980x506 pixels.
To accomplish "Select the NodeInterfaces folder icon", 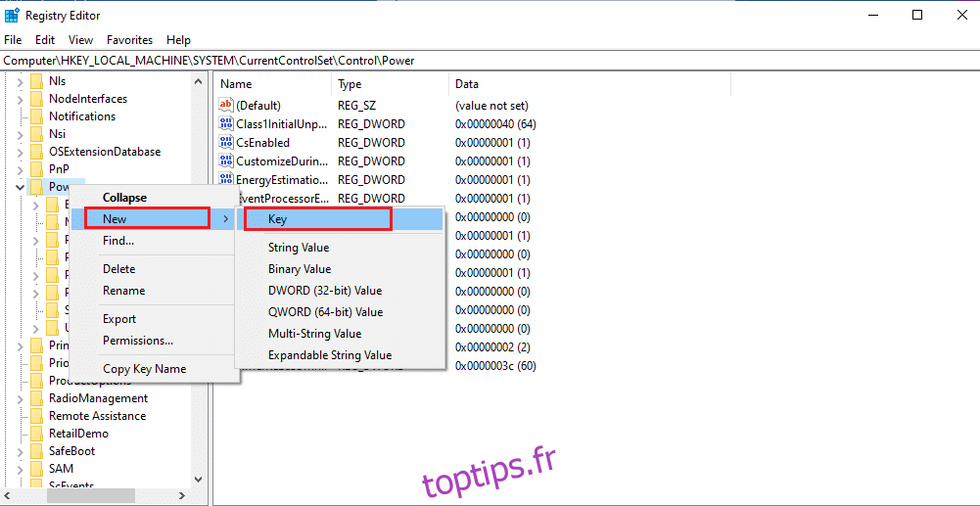I will click(37, 99).
